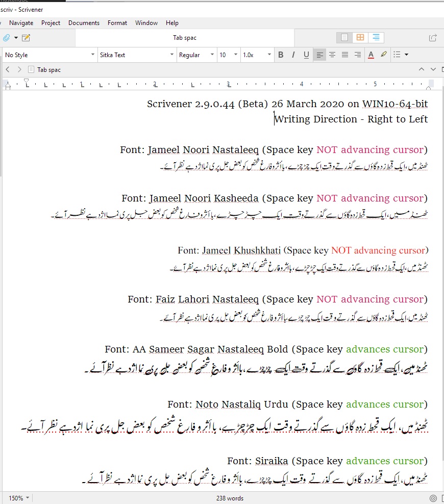Open the 150% zoom dropdown
The width and height of the screenshot is (444, 504).
tap(19, 498)
